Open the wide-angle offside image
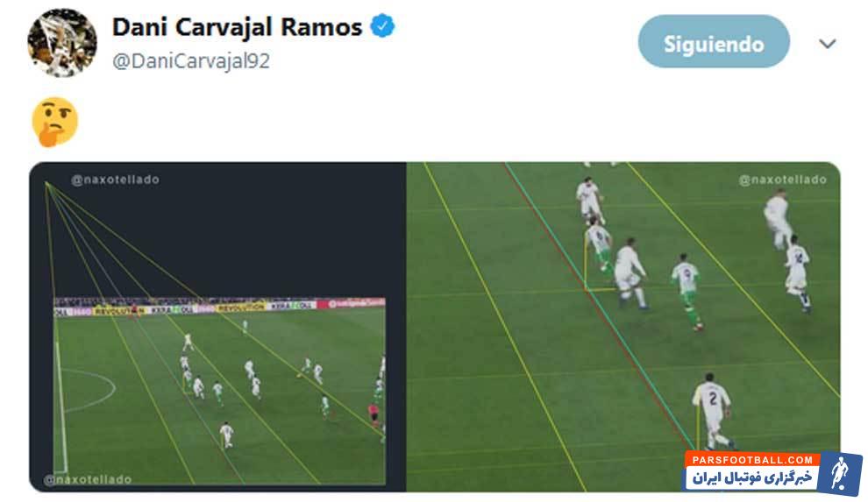 (220, 391)
